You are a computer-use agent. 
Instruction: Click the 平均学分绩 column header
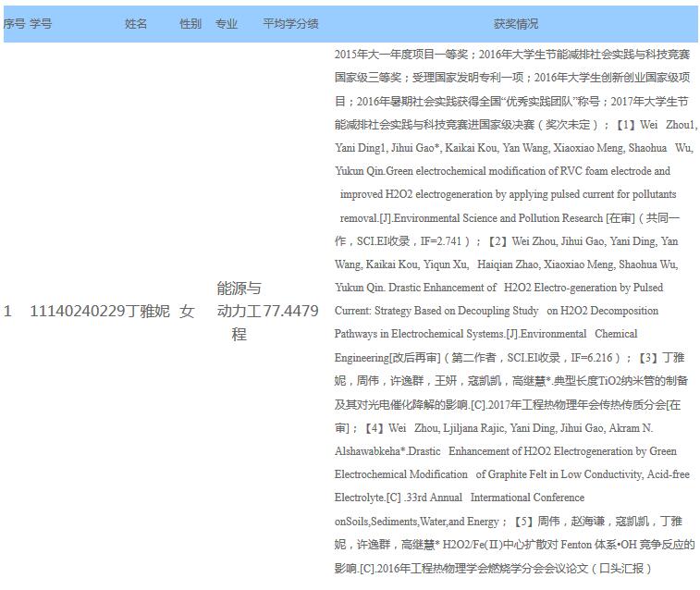290,24
